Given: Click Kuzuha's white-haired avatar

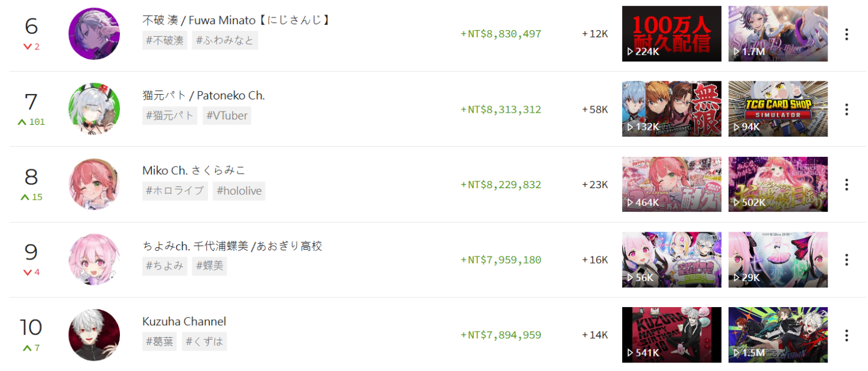Looking at the screenshot, I should tap(94, 335).
